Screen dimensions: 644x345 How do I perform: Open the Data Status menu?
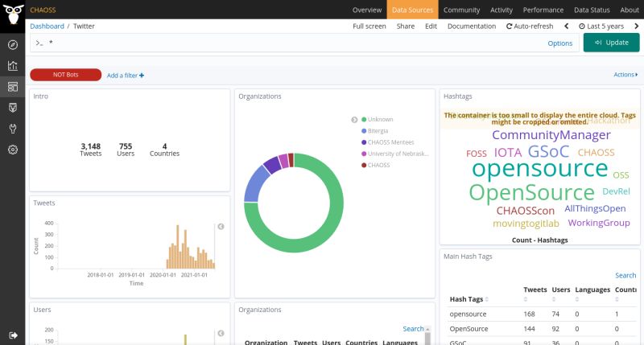(x=592, y=10)
